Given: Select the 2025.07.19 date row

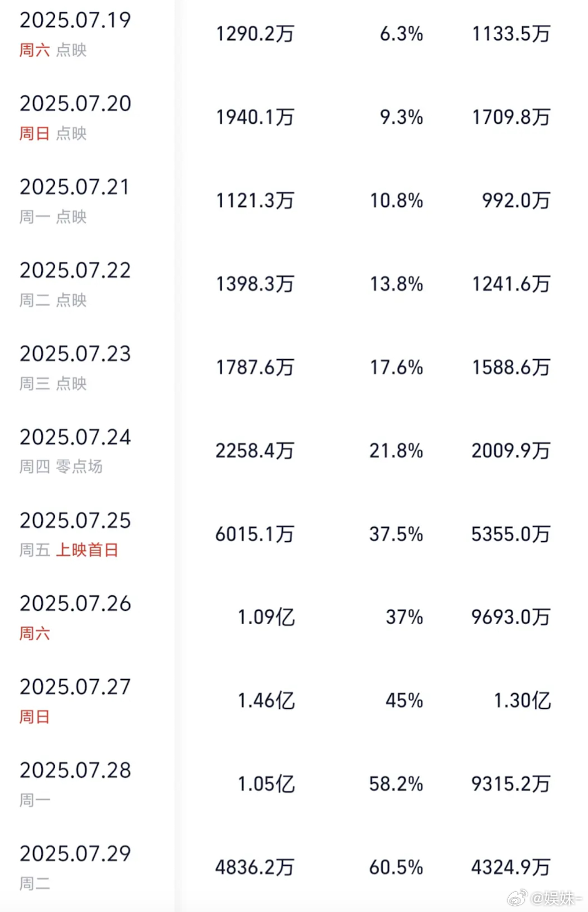Looking at the screenshot, I should click(294, 33).
